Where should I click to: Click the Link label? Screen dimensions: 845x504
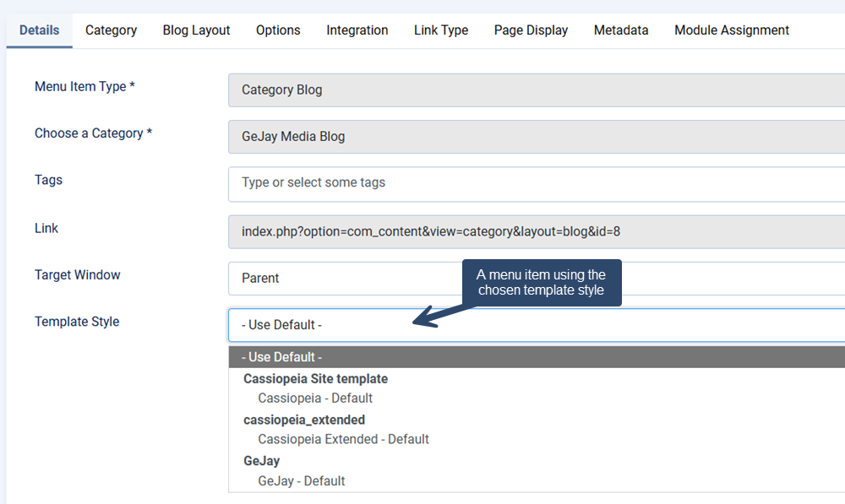tap(46, 228)
